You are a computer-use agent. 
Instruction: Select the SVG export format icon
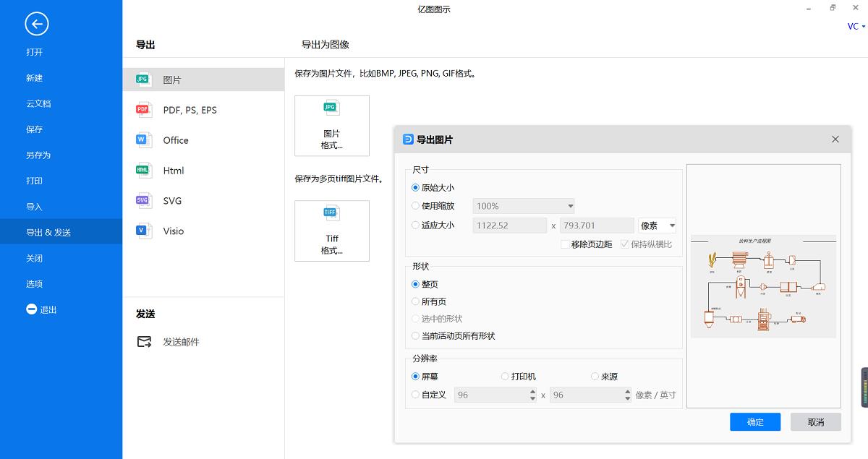click(142, 200)
